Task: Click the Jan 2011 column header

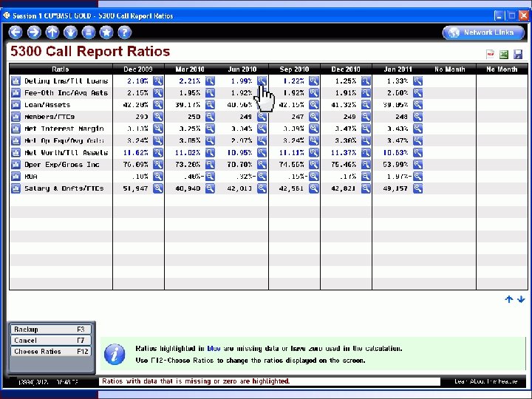Action: click(398, 69)
